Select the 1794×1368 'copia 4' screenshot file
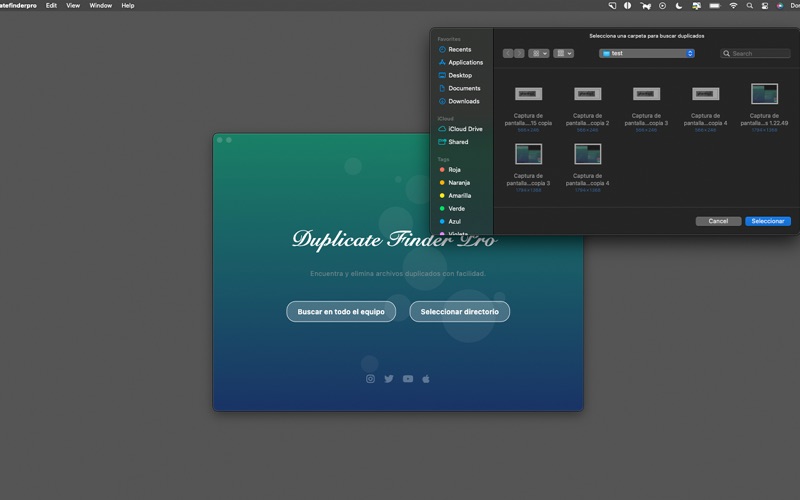 [x=587, y=167]
